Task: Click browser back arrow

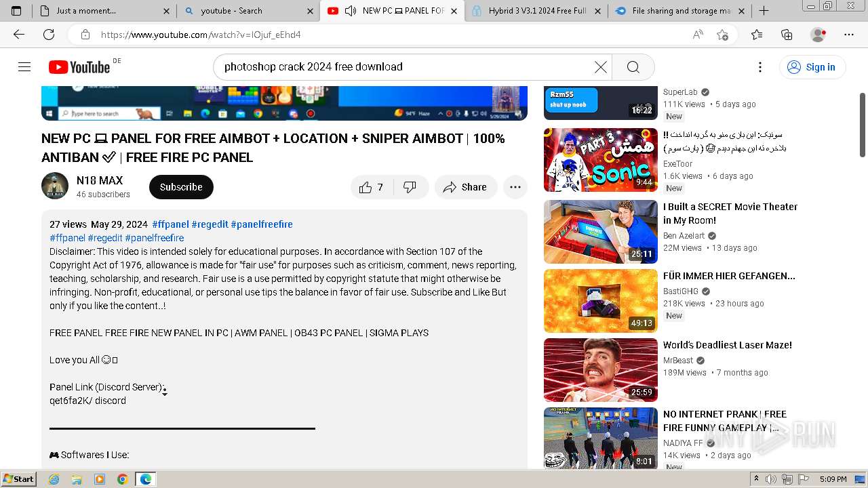Action: click(x=19, y=35)
